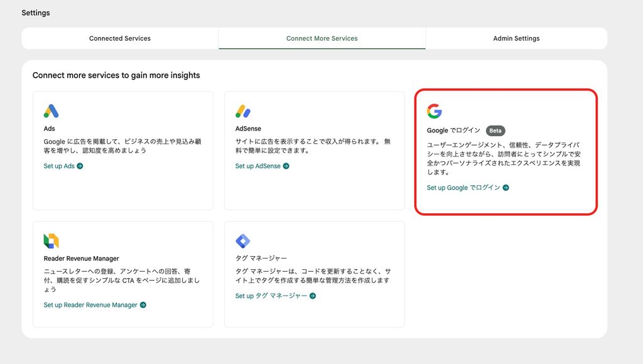Click the Tag Manager diamond logo icon
This screenshot has height=364, width=643.
click(x=243, y=241)
